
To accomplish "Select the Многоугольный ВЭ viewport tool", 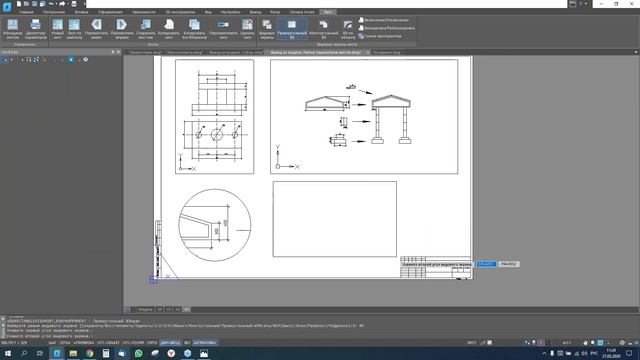I will point(324,29).
